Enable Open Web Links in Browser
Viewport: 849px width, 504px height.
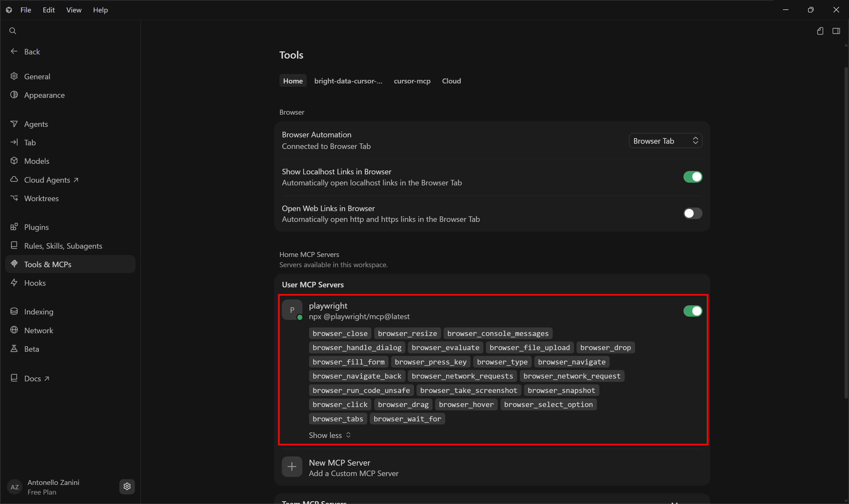click(x=693, y=213)
